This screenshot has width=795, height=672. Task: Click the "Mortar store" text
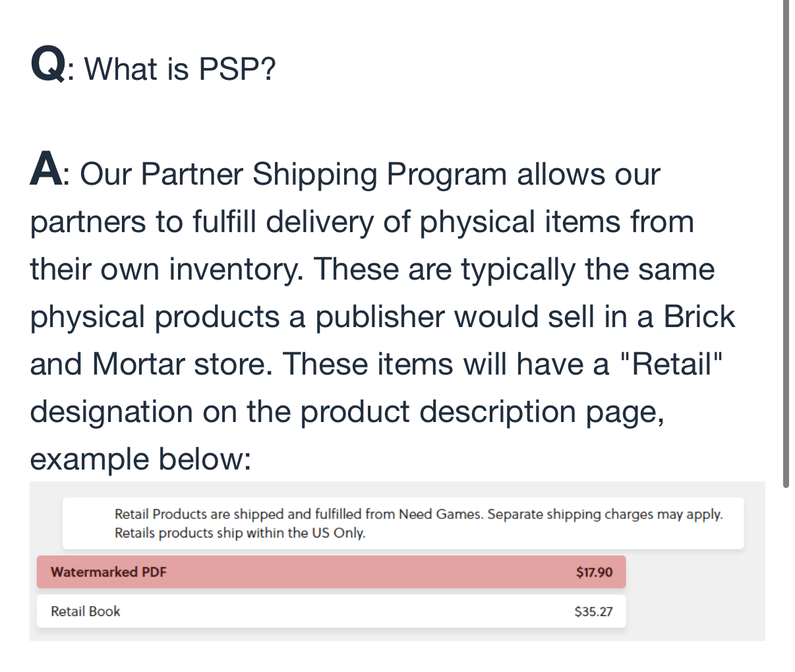click(182, 364)
